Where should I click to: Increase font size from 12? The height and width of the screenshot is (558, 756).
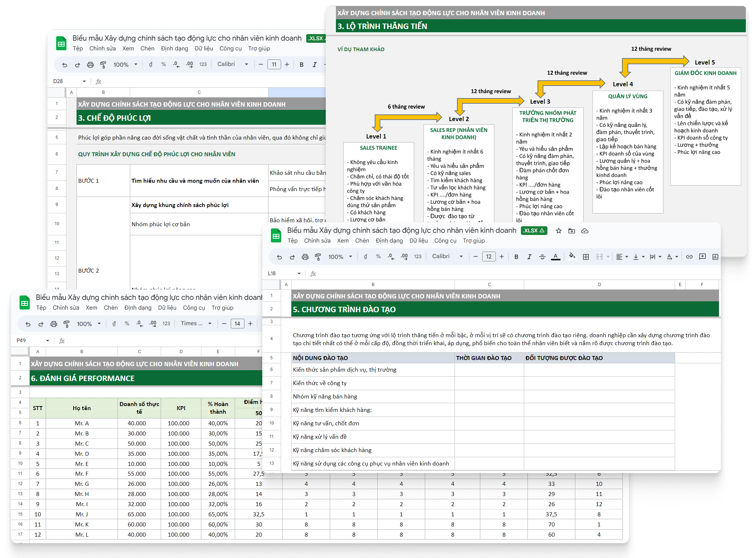pos(502,257)
